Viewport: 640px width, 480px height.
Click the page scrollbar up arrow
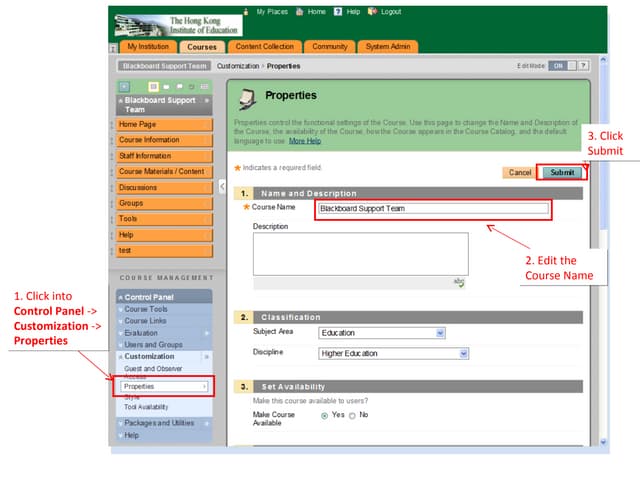603,60
